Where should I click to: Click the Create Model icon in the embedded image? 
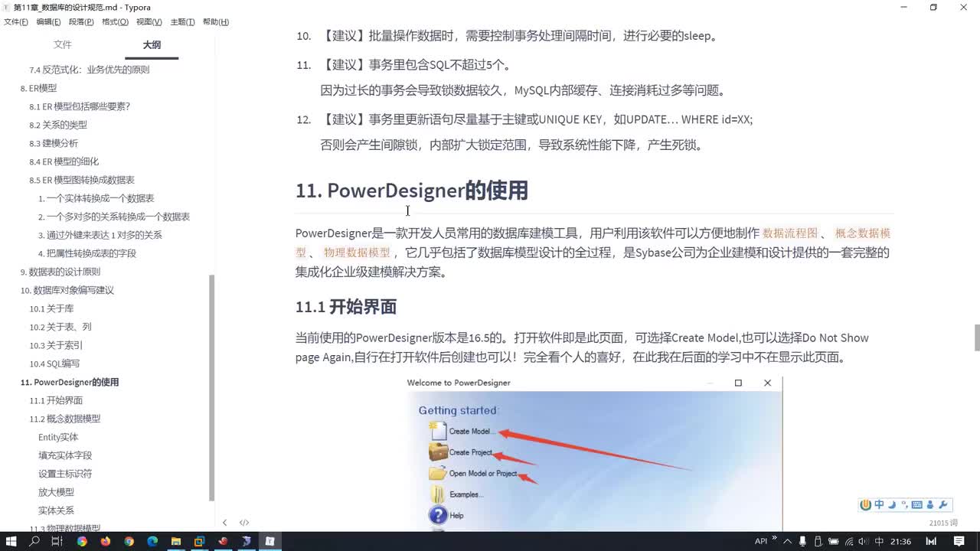point(438,430)
